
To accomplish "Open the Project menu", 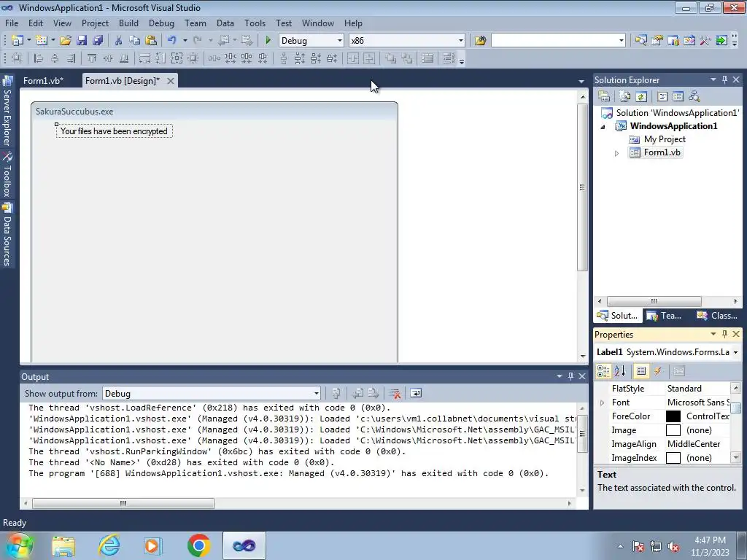I will (95, 23).
